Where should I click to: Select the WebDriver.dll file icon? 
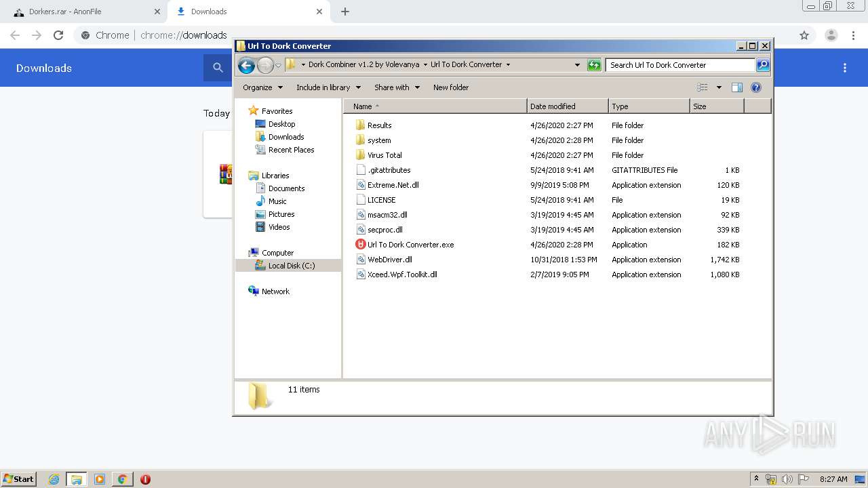[x=361, y=260]
